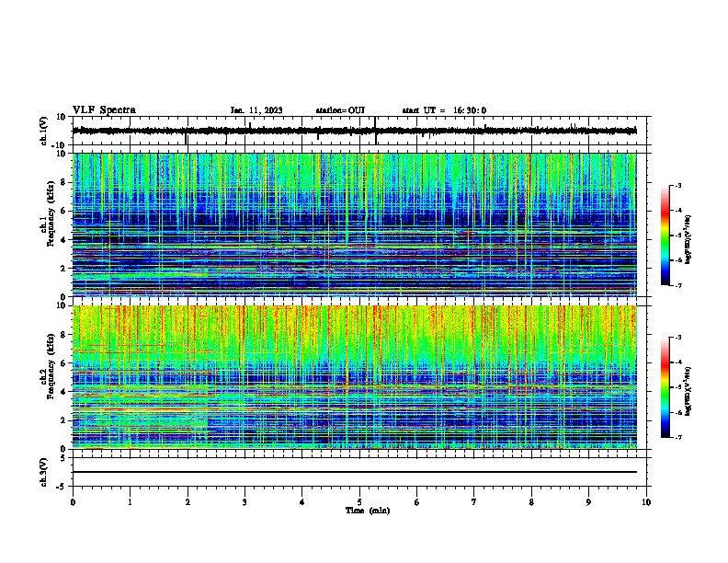Click the "Time (min)" x-axis label
Screen dimensions: 728x563
point(368,511)
